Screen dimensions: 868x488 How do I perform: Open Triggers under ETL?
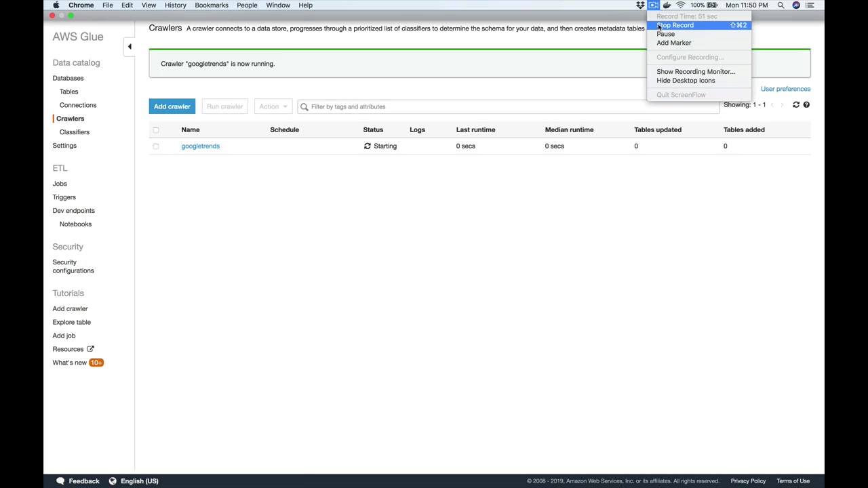[64, 197]
